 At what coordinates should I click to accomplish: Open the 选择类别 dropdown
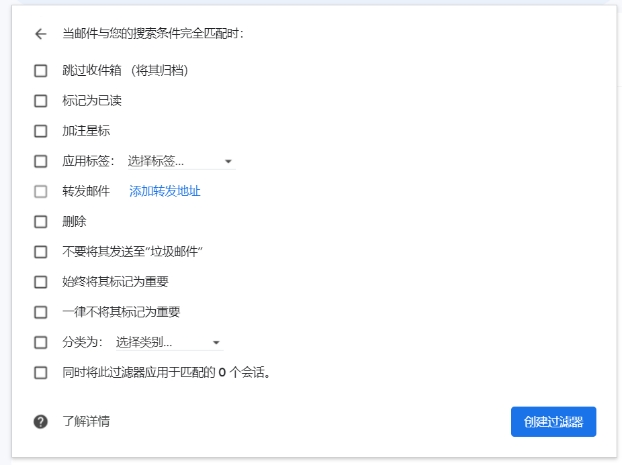[x=169, y=342]
